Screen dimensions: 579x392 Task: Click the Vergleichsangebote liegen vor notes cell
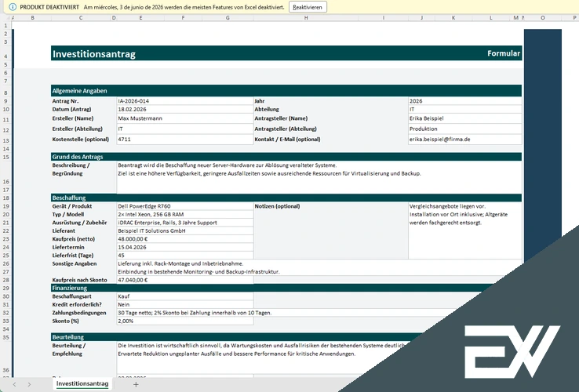(465, 230)
